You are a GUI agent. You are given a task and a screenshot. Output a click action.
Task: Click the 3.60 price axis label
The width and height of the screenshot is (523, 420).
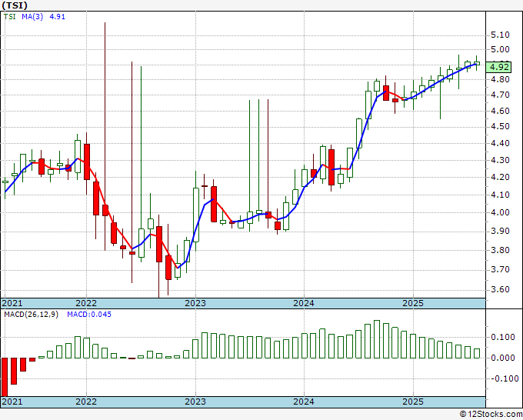pyautogui.click(x=500, y=289)
